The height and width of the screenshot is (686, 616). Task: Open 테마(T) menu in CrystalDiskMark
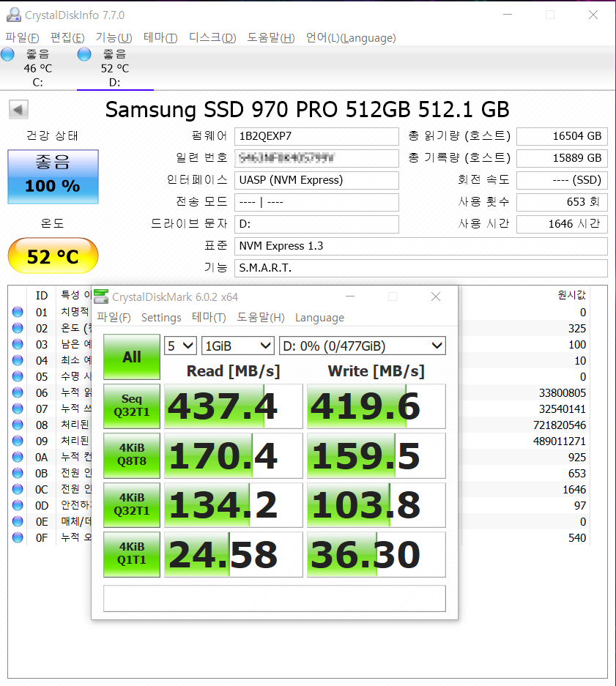(209, 317)
